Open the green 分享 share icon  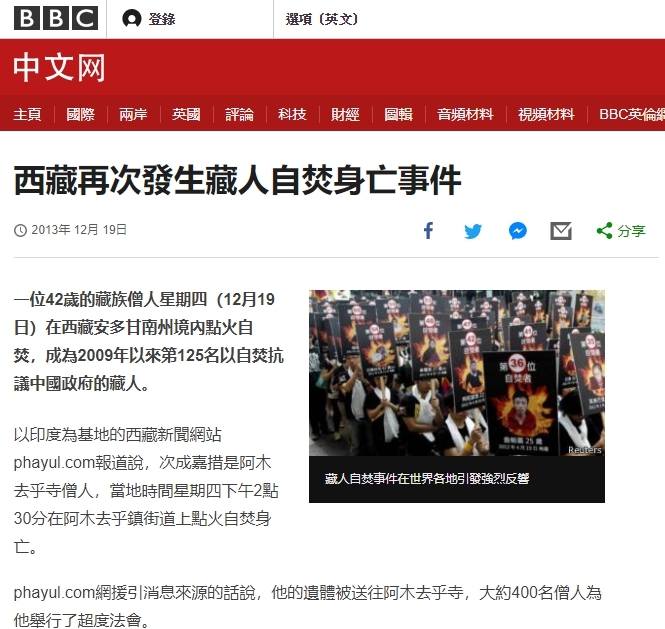tap(621, 231)
